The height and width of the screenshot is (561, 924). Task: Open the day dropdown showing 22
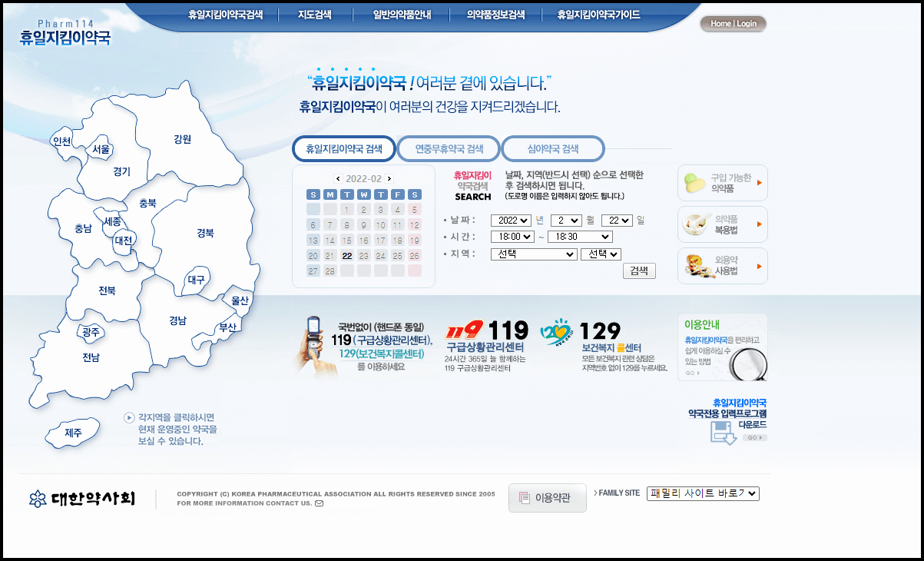617,221
